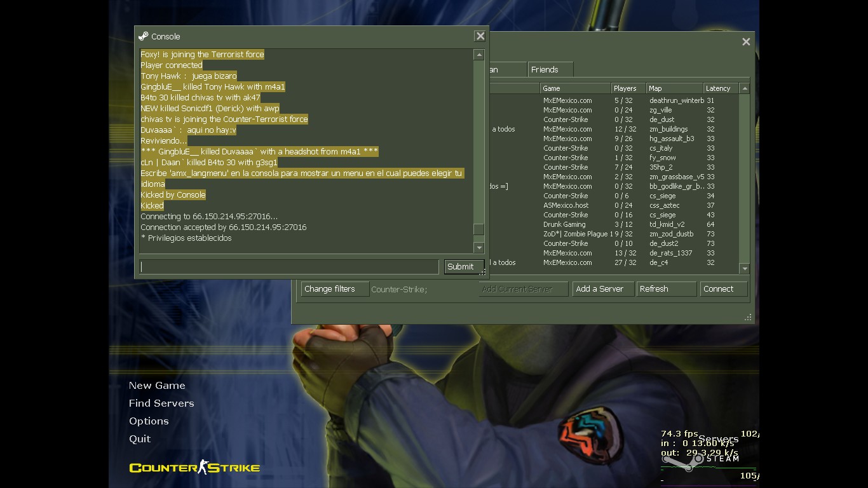Select the fy_snow server row
The width and height of the screenshot is (868, 488).
pos(613,158)
